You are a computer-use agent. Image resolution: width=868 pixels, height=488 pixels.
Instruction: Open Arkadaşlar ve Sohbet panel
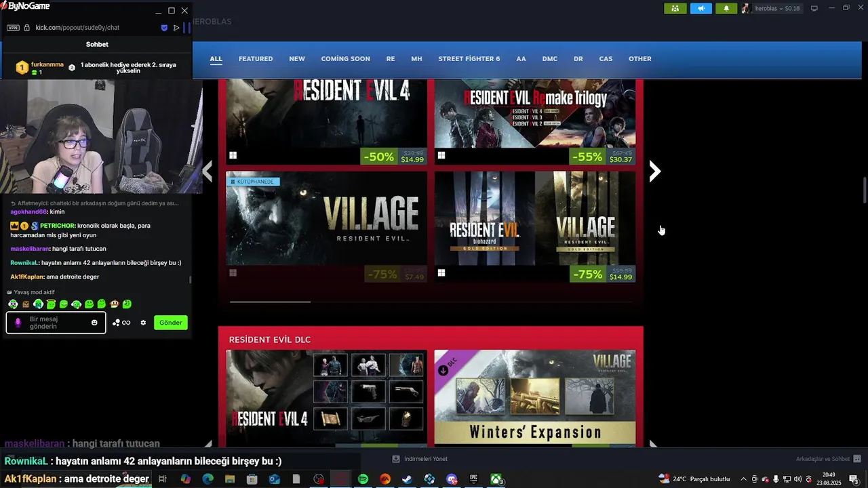point(829,459)
